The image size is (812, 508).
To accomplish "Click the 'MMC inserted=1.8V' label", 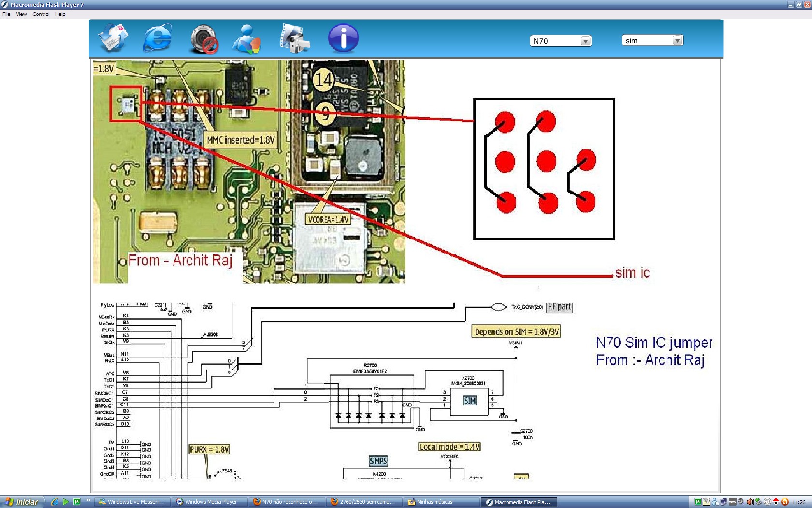I will pos(241,140).
